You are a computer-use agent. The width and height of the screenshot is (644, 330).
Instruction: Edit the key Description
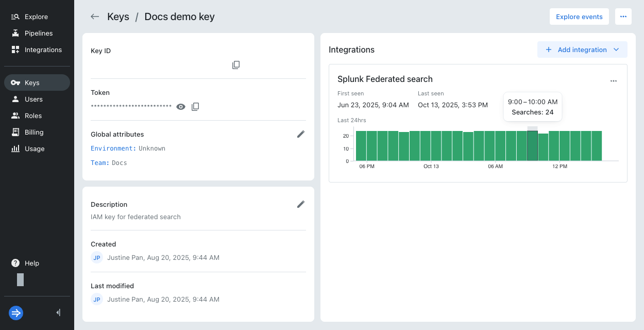(x=301, y=204)
